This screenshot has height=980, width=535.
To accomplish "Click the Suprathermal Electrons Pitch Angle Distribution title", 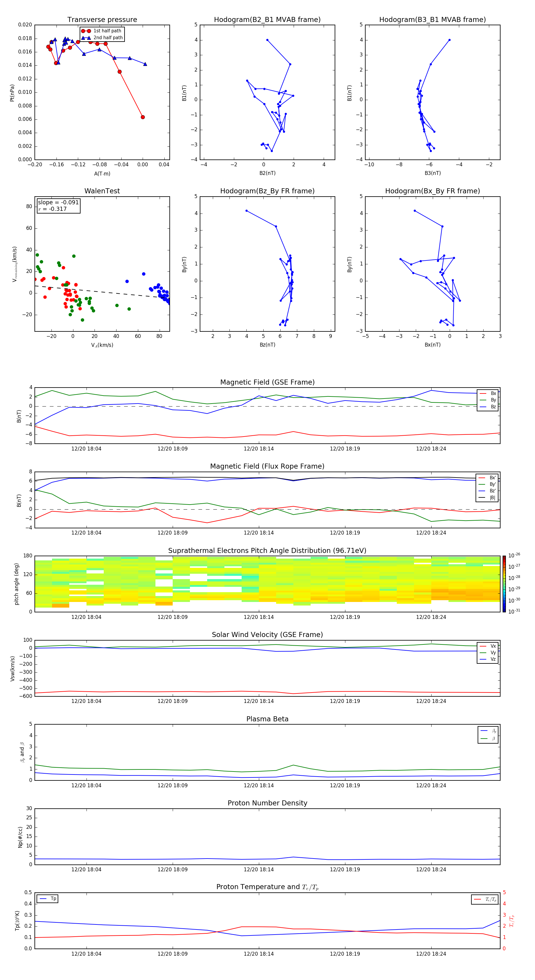I will (x=267, y=551).
